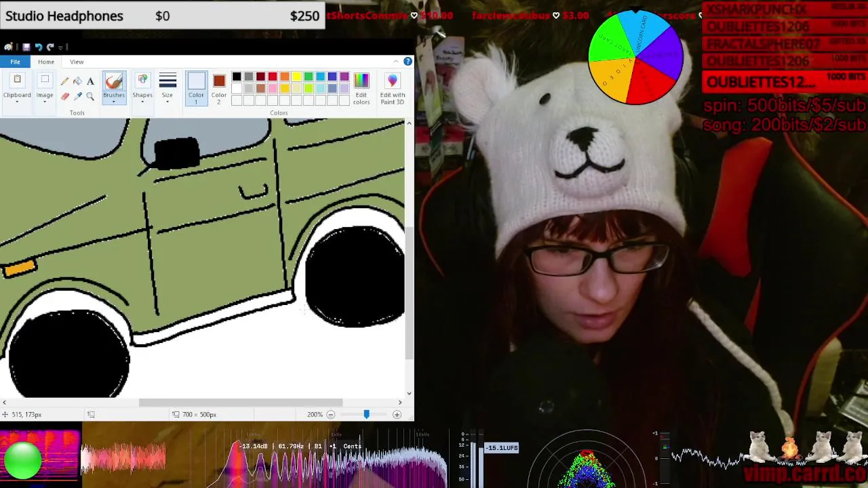Click the Undo arrow in quick access toolbar
The width and height of the screenshot is (868, 488).
click(39, 47)
